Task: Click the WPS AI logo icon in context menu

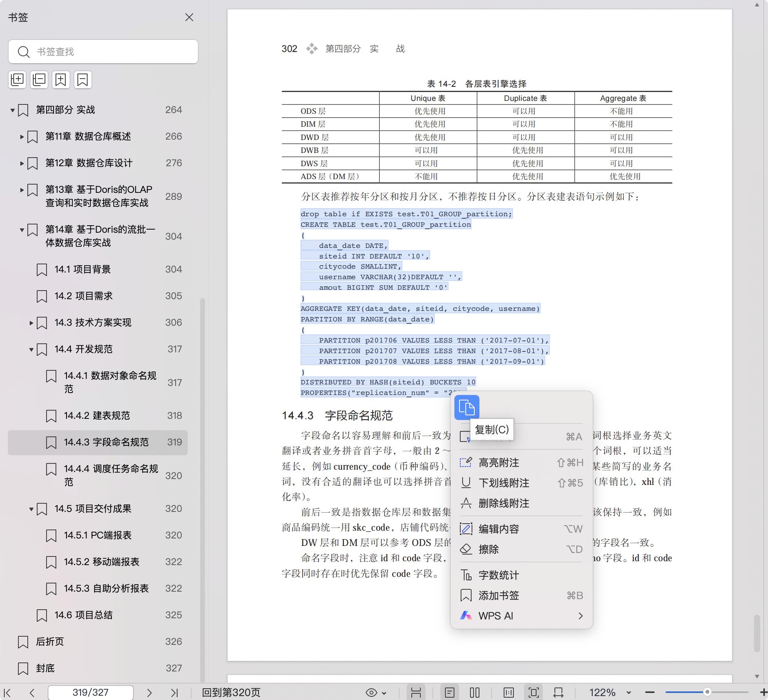Action: [x=466, y=616]
